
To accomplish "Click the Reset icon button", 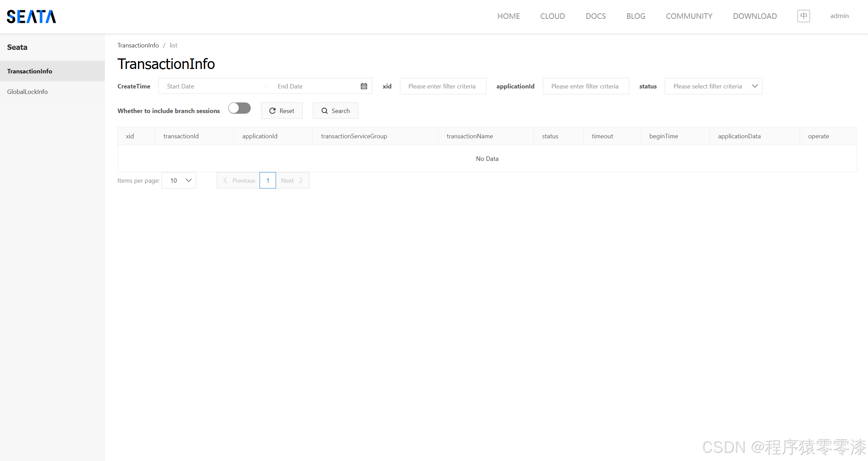I will coord(281,110).
